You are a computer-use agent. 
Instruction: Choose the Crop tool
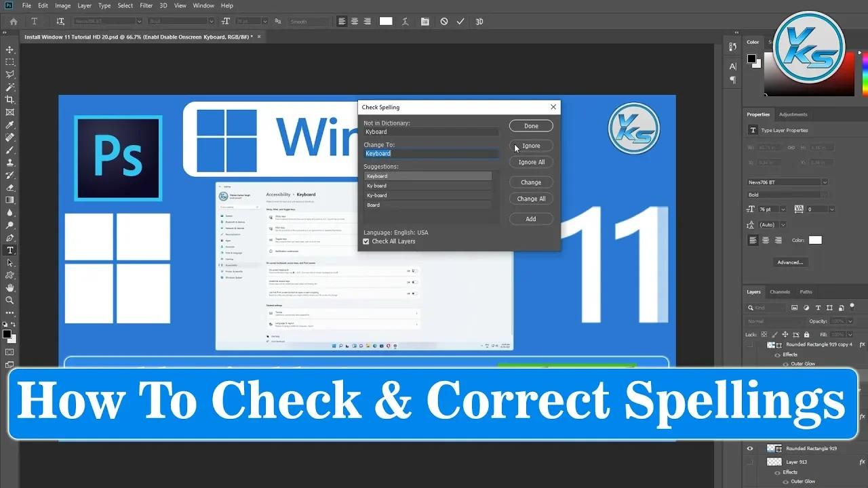(10, 100)
